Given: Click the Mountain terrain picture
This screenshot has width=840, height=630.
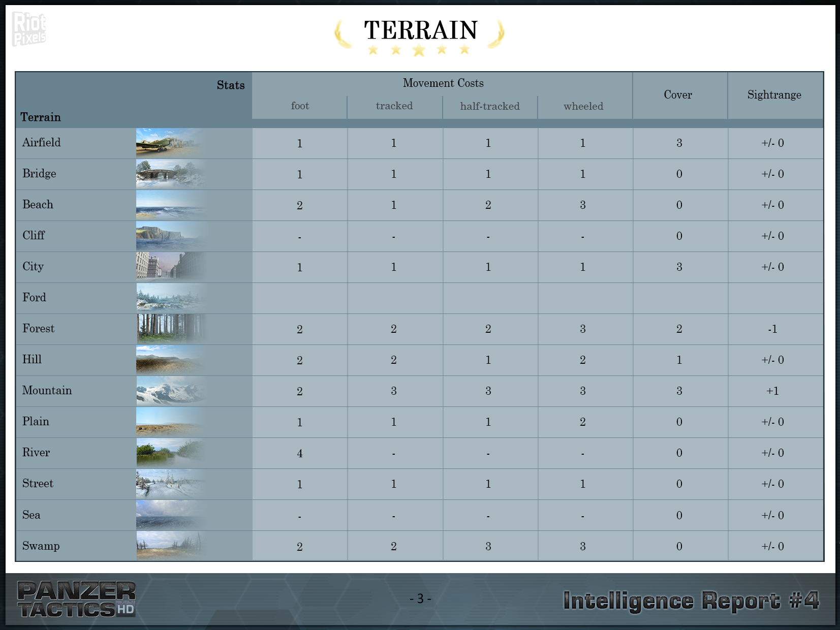Looking at the screenshot, I should coord(170,391).
